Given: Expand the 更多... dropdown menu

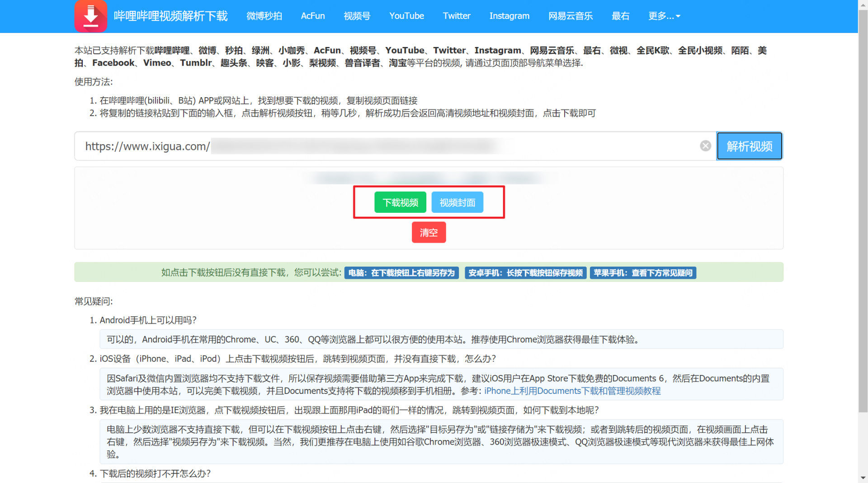Looking at the screenshot, I should pos(664,16).
